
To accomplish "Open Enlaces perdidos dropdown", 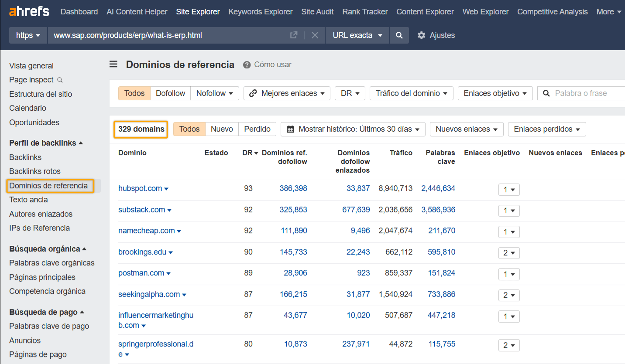I will pyautogui.click(x=547, y=129).
